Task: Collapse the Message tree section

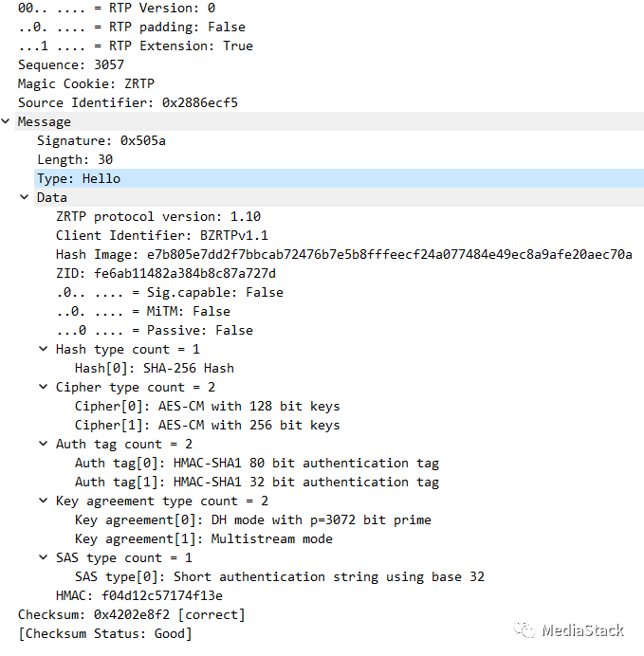Action: coord(7,122)
